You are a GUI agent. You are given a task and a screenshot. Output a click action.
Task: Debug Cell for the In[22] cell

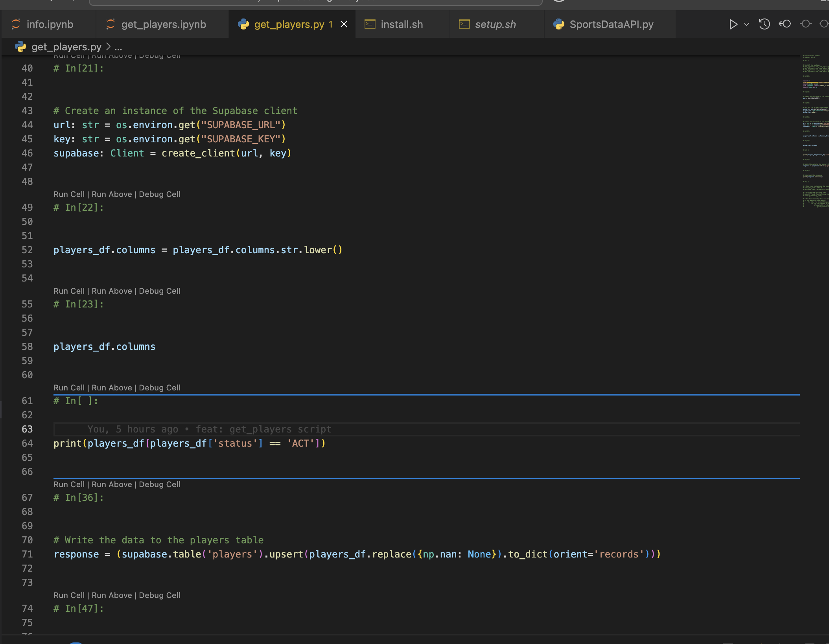point(160,194)
